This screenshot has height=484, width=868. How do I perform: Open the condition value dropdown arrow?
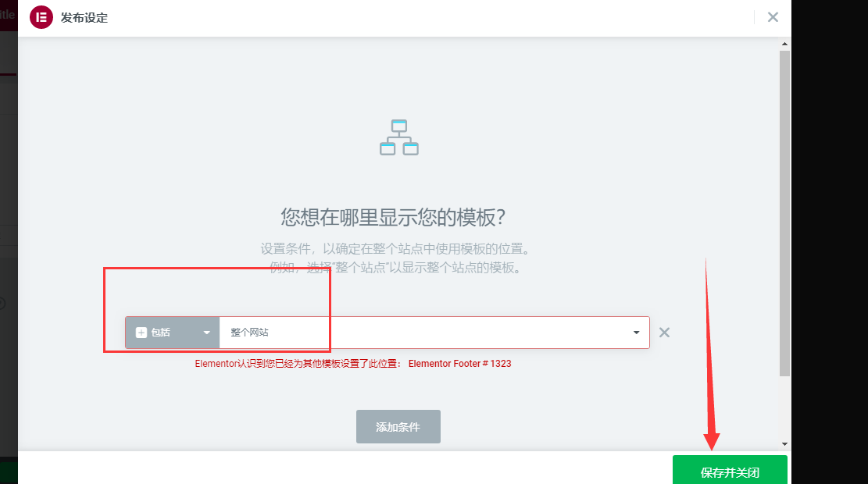(x=636, y=332)
